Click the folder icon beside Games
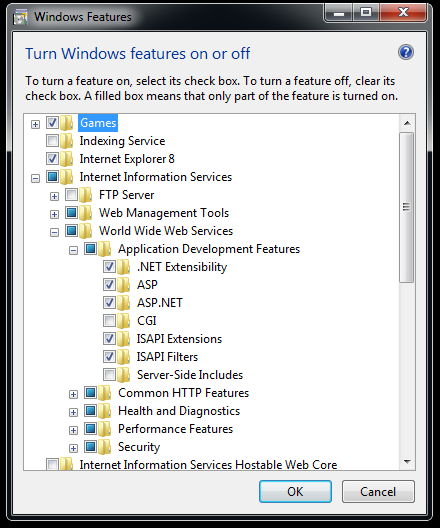 [x=67, y=123]
